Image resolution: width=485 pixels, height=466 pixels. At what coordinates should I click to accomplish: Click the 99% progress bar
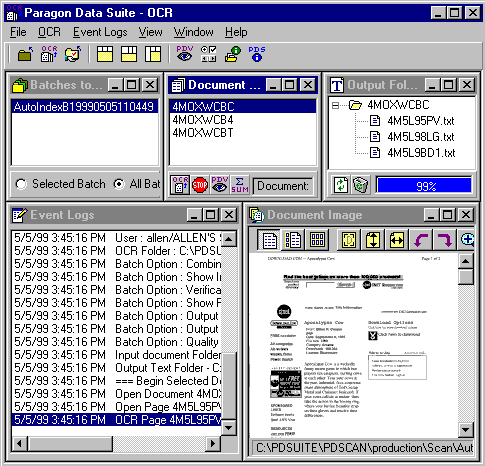tap(424, 185)
